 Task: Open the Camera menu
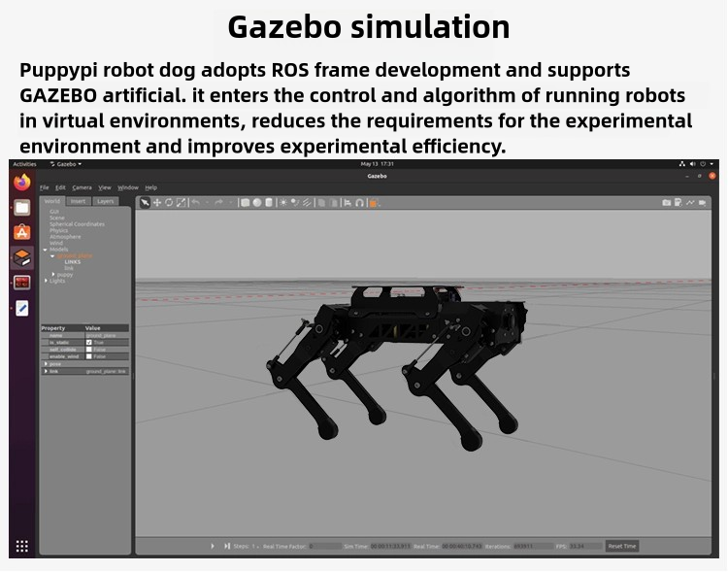(82, 187)
